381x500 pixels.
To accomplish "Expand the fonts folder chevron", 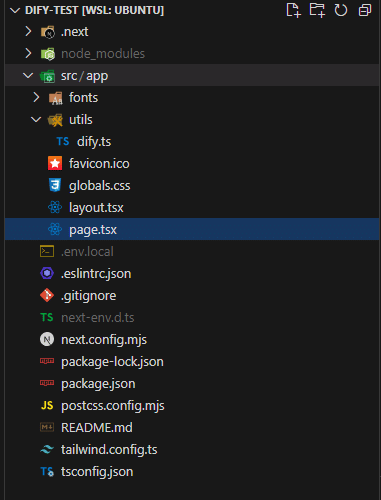I will [x=36, y=97].
